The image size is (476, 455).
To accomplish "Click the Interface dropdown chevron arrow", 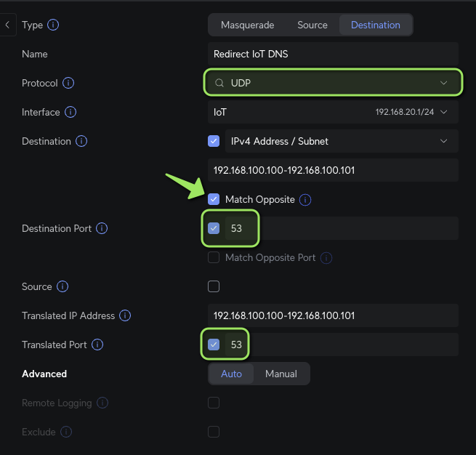I will click(x=443, y=112).
